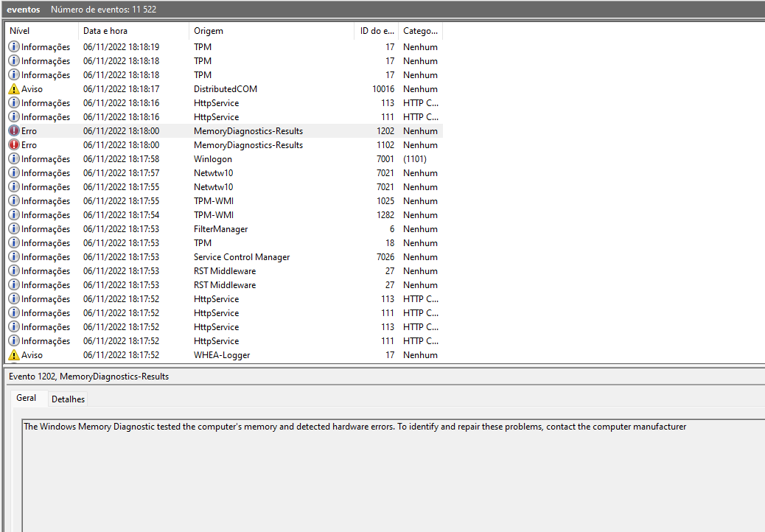Viewport: 765px width, 532px height.
Task: Click the error icon on event 1202
Action: click(x=13, y=130)
